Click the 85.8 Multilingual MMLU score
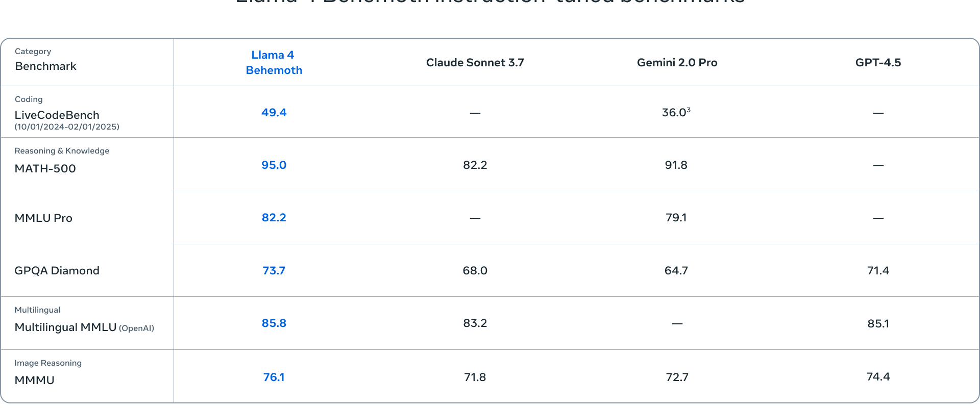 (274, 323)
